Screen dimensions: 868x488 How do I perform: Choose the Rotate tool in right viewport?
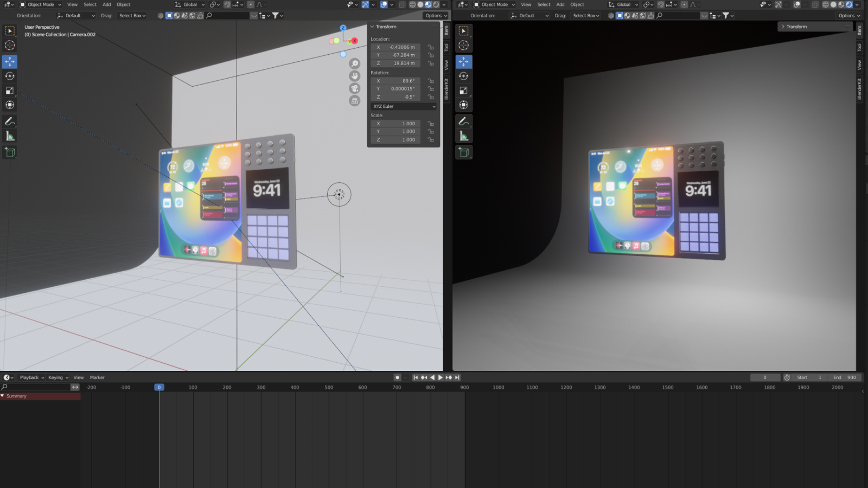click(x=464, y=76)
